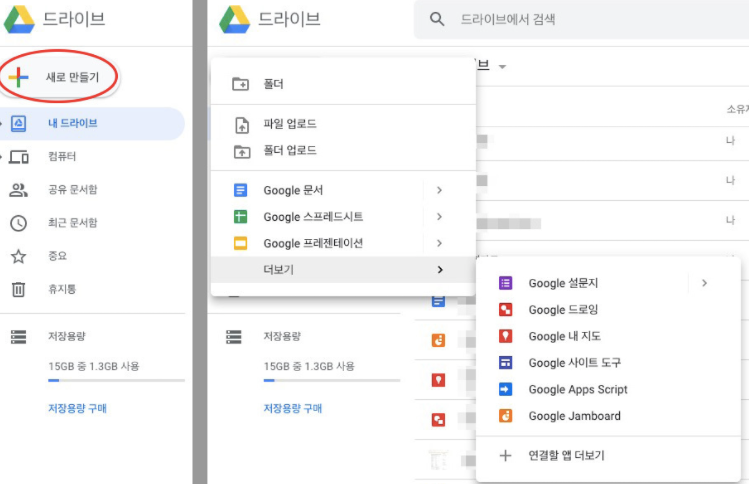Select the red My Maps file icon in list
The width and height of the screenshot is (749, 484).
[439, 380]
